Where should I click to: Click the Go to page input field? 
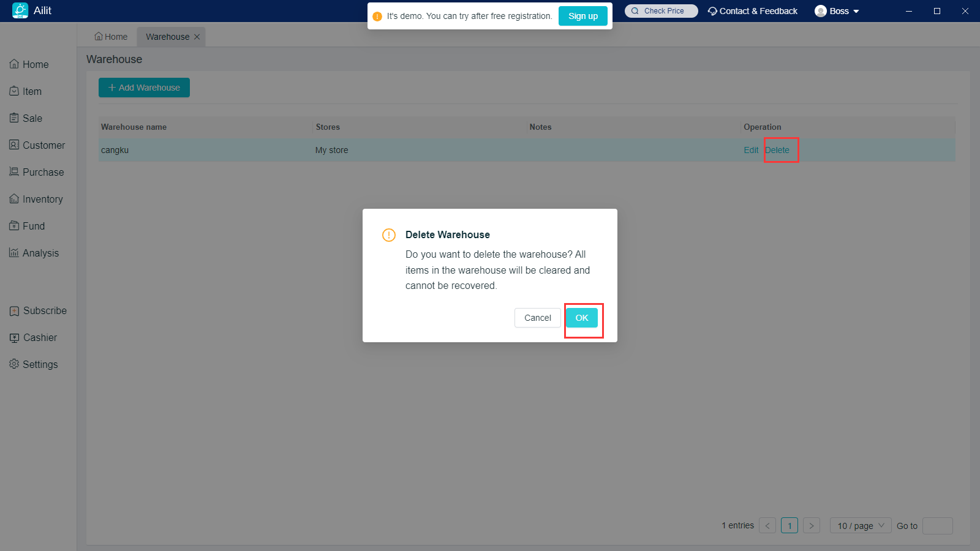937,525
